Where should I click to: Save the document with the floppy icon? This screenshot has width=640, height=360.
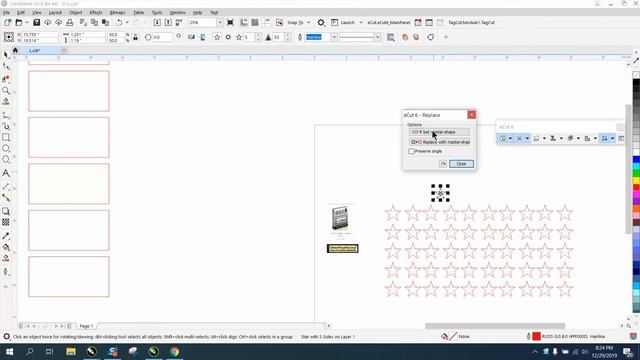[36, 22]
